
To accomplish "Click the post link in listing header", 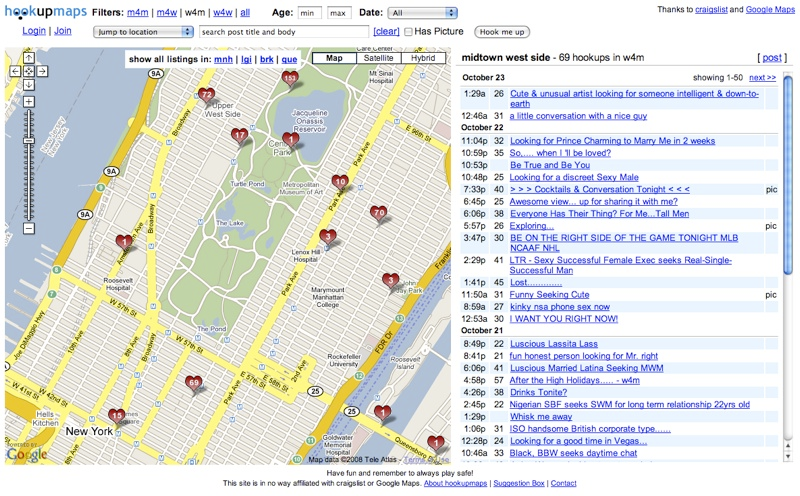I will point(772,58).
